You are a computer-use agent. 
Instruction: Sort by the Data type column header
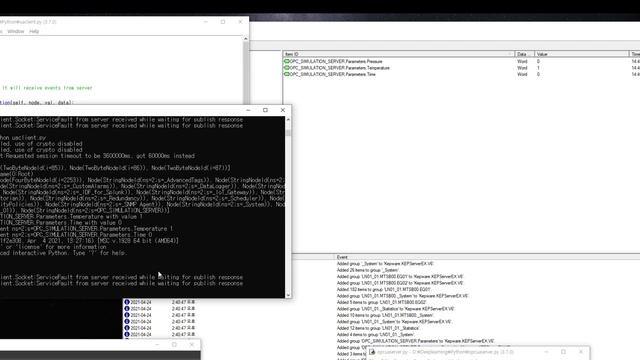point(524,54)
